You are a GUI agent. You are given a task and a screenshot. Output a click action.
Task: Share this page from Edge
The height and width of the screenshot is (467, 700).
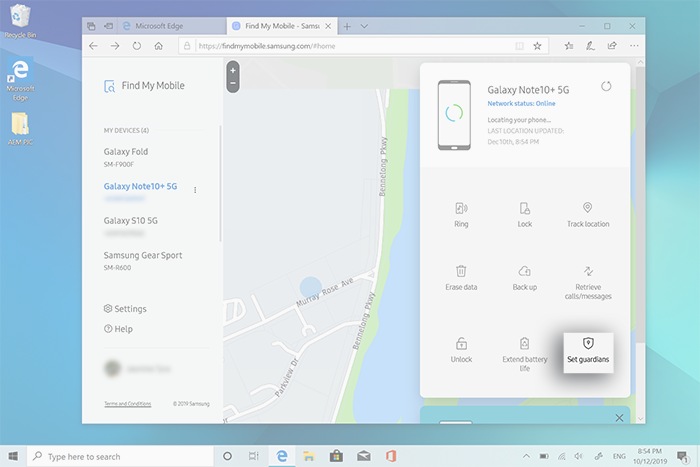point(612,46)
